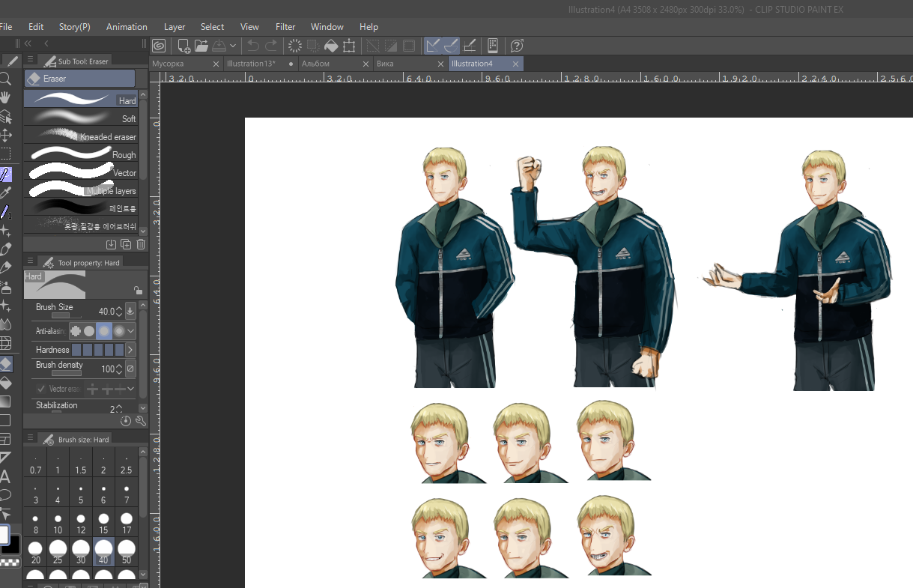Expand the Hardness settings arrow
The image size is (913, 588).
130,350
